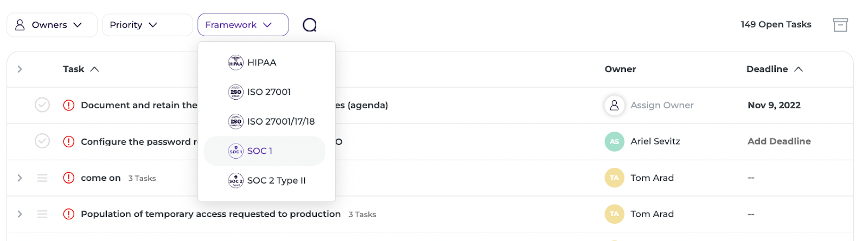Check off the Configure password task
The image size is (868, 241).
tap(42, 141)
